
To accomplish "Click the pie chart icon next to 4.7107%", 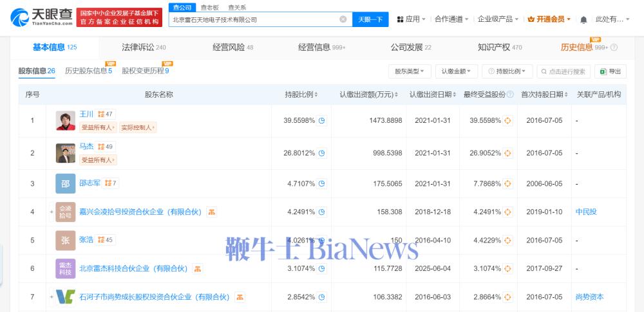I will coord(322,183).
